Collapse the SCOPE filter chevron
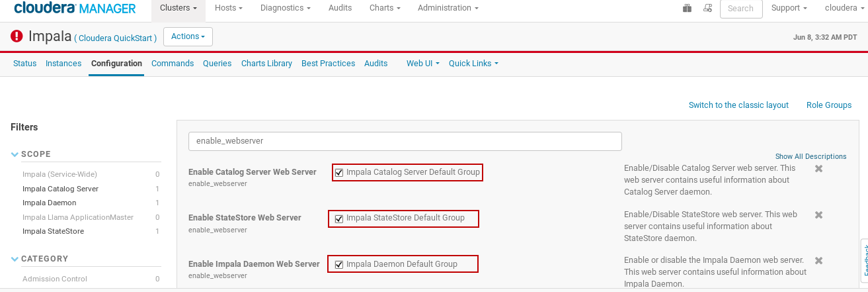Screen dimensions: 868x292 click(x=15, y=154)
